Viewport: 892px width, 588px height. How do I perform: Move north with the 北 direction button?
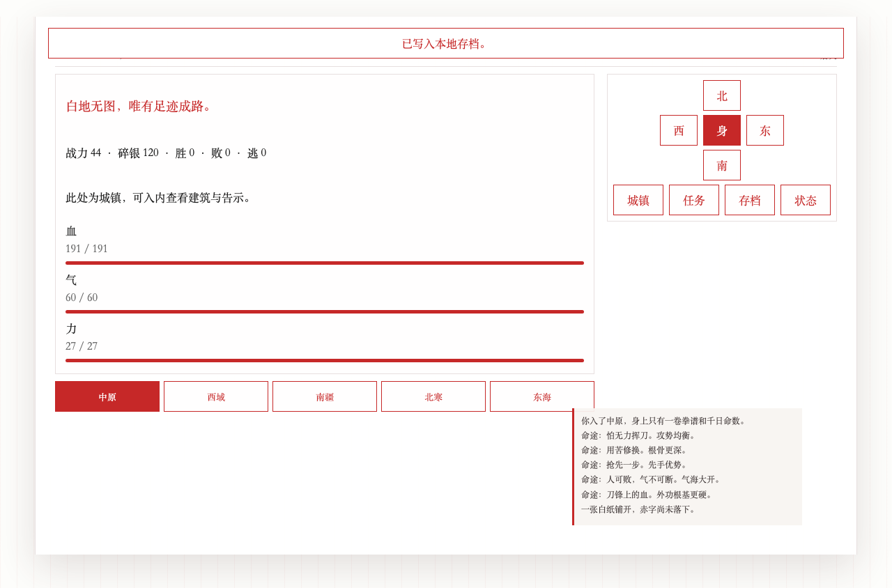(721, 95)
